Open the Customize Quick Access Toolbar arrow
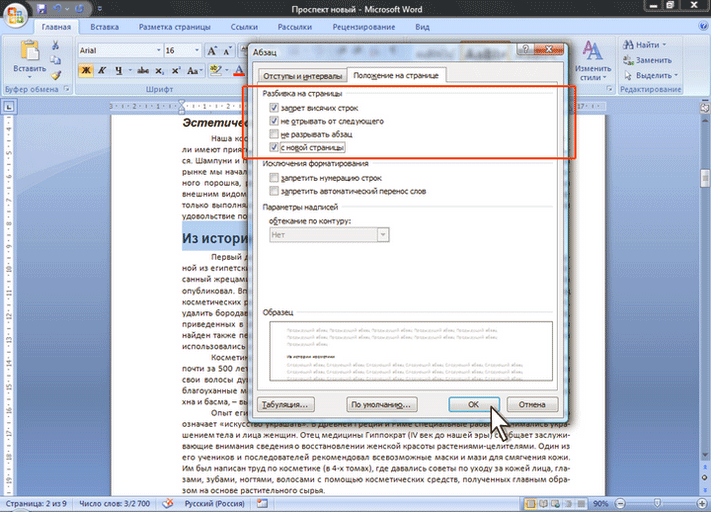 pos(100,9)
